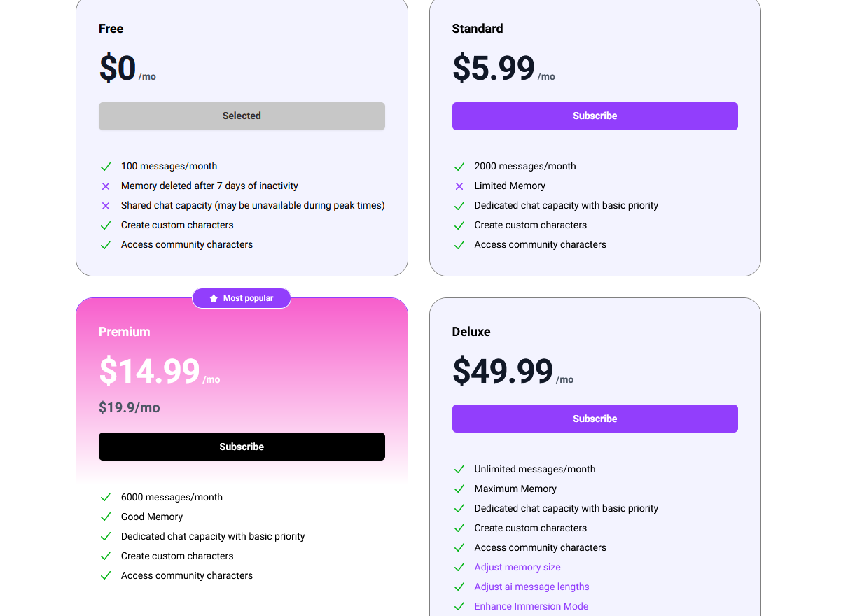
Task: Open the Adjust ai message lengths link
Action: point(532,587)
